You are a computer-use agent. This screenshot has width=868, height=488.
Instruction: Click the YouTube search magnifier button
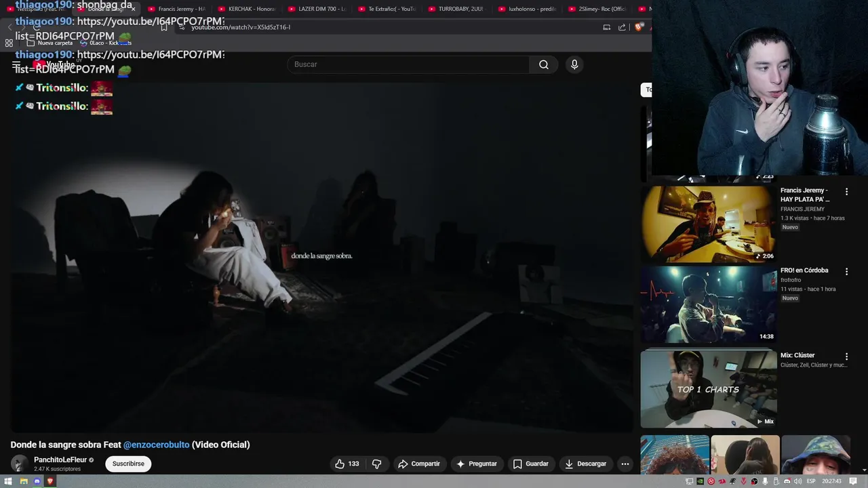point(544,64)
